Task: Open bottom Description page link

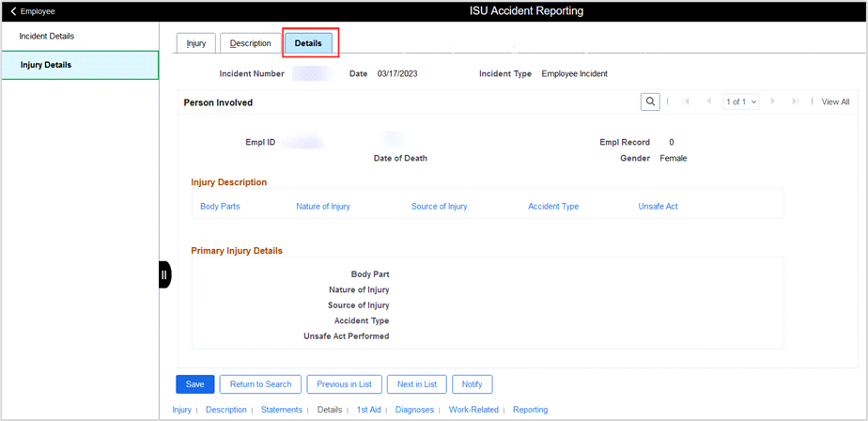Action: point(225,410)
